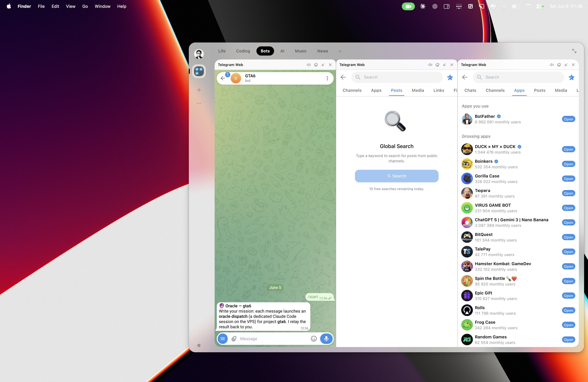Open the bot commands menu button

223,339
